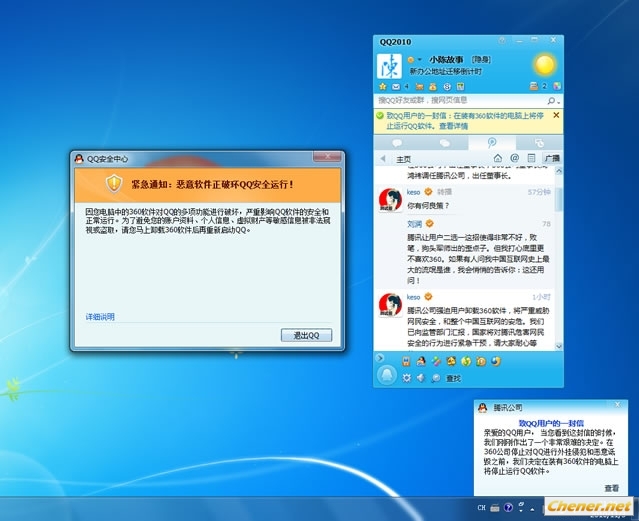This screenshot has height=521, width=639.
Task: Click the 广播 broadcast button
Action: [x=552, y=158]
